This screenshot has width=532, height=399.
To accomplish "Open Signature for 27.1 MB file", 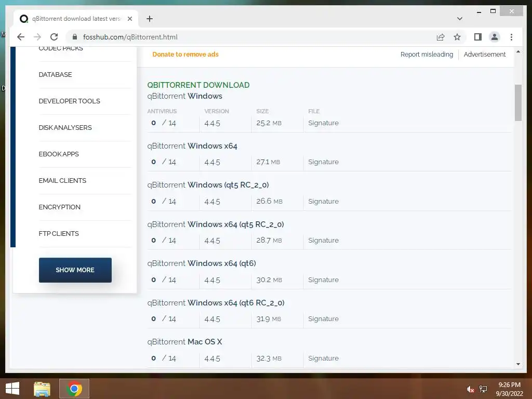I will point(323,162).
